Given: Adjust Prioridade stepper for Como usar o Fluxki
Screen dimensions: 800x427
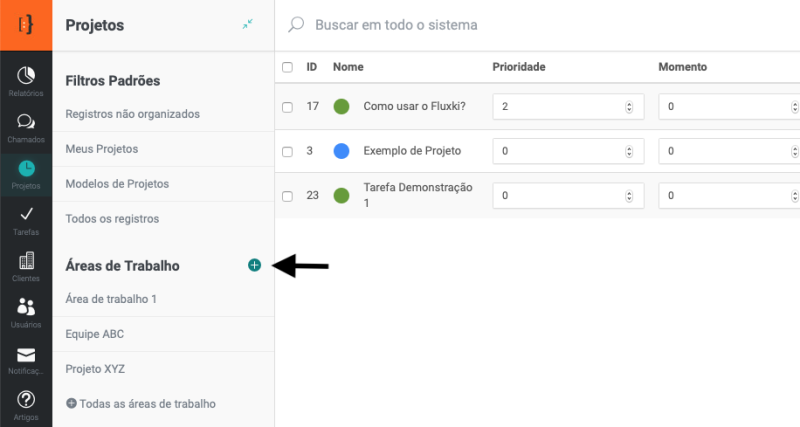Looking at the screenshot, I should coord(629,107).
